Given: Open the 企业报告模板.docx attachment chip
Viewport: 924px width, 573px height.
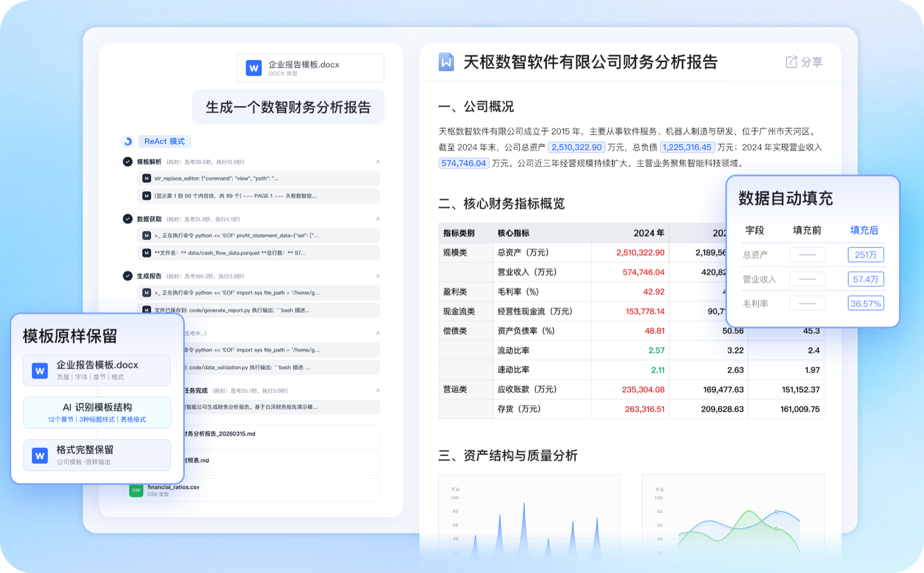Looking at the screenshot, I should click(x=310, y=68).
